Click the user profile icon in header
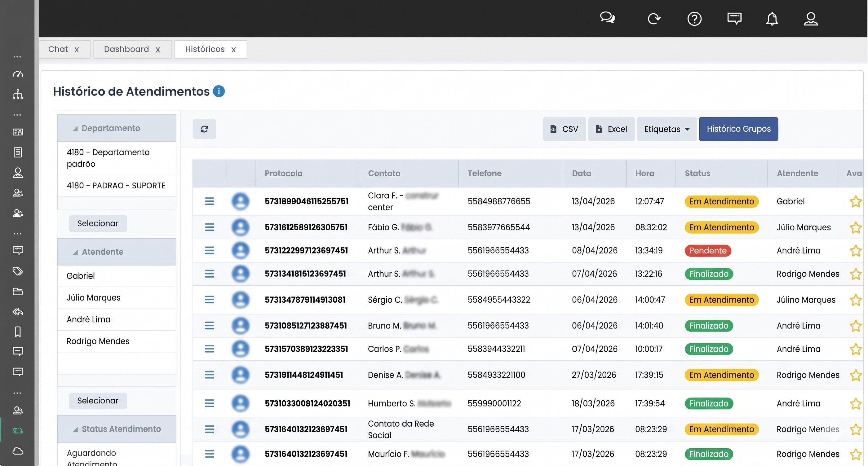This screenshot has width=868, height=466. (811, 19)
